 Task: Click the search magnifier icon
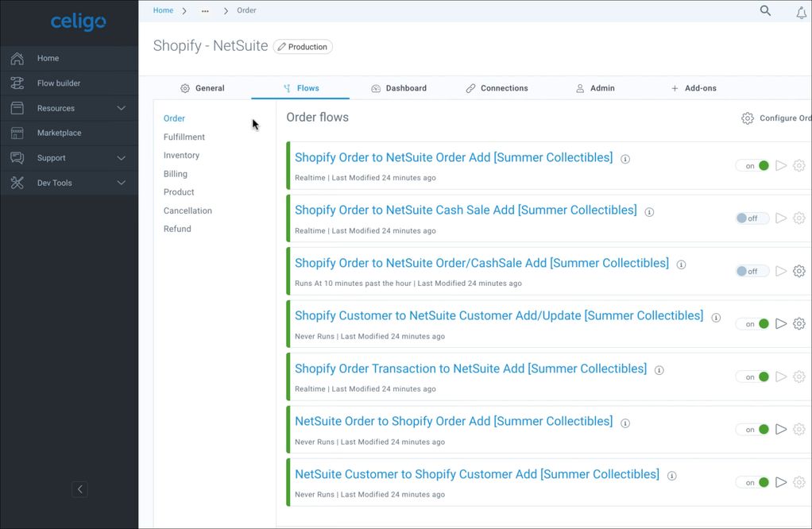pos(765,10)
